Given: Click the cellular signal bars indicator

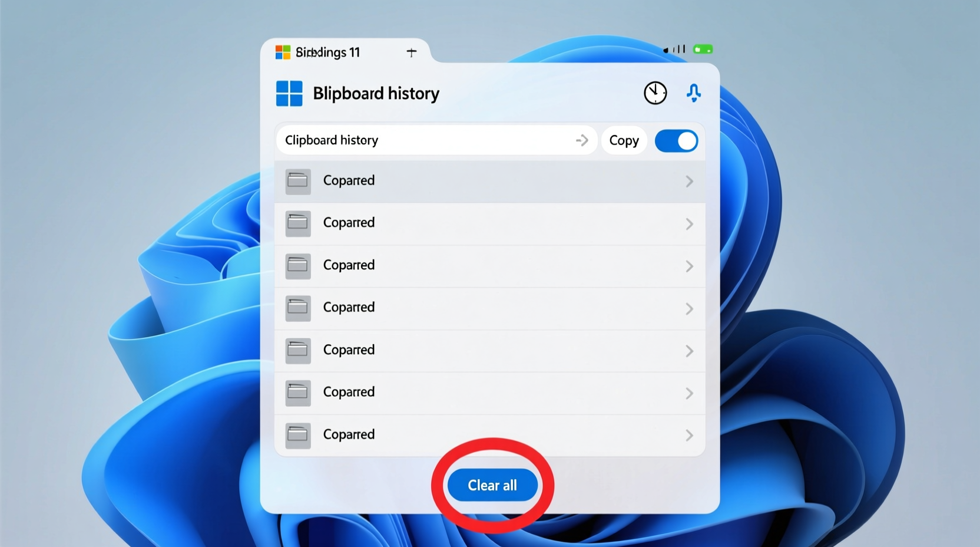Looking at the screenshot, I should point(674,50).
